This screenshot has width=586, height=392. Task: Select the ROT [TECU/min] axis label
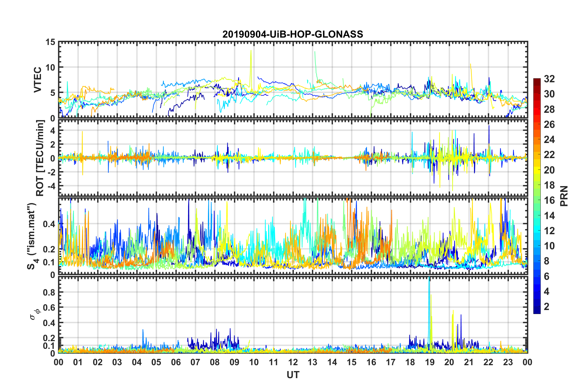[x=40, y=158]
